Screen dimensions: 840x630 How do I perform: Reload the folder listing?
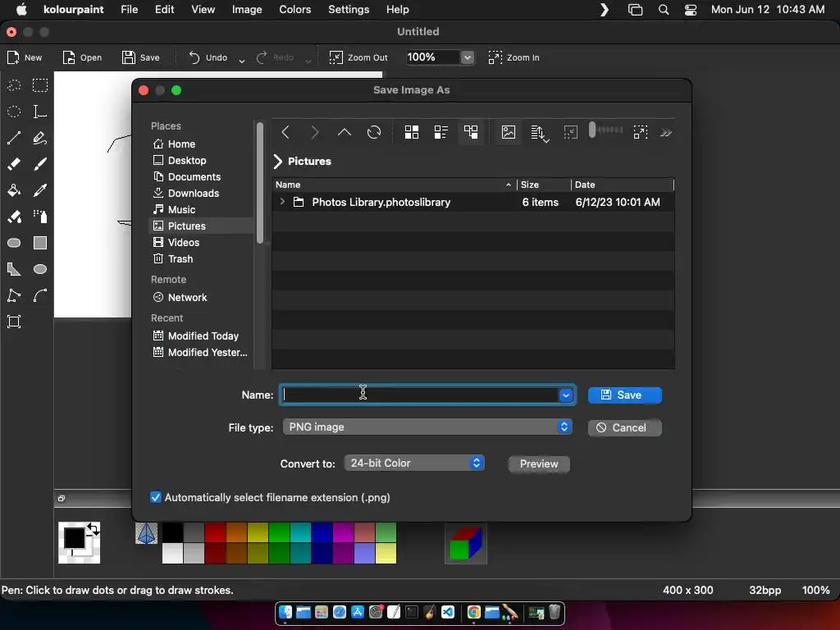coord(374,132)
